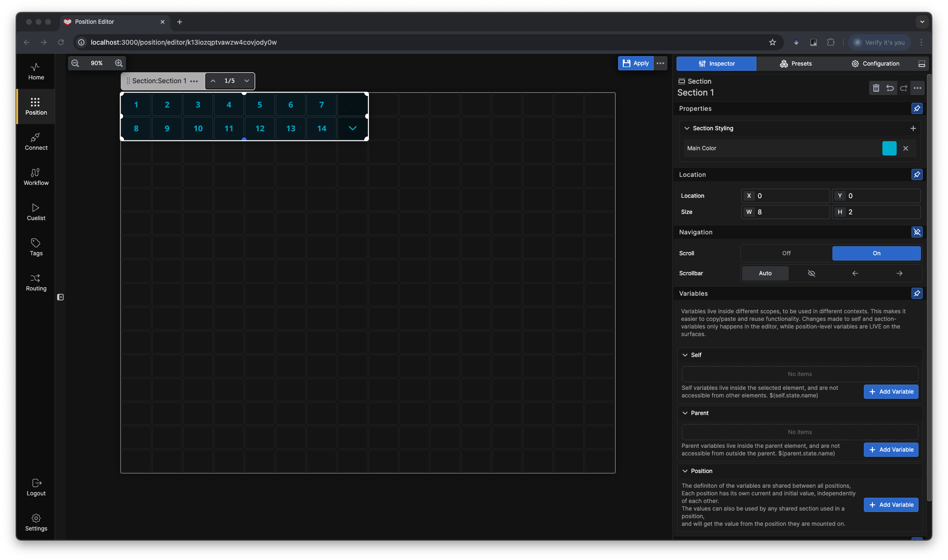Viewport: 948px width, 560px height.
Task: Switch to the Inspector tab
Action: coord(716,64)
